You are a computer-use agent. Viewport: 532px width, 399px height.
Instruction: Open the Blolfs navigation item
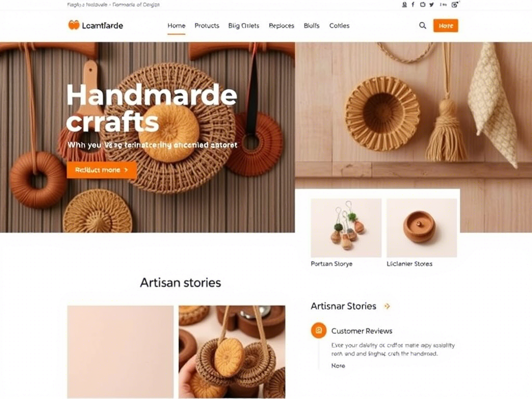point(312,26)
